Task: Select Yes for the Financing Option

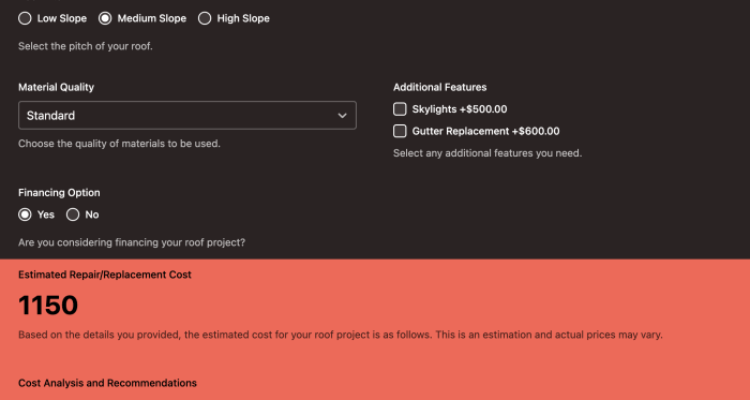Action: point(26,214)
